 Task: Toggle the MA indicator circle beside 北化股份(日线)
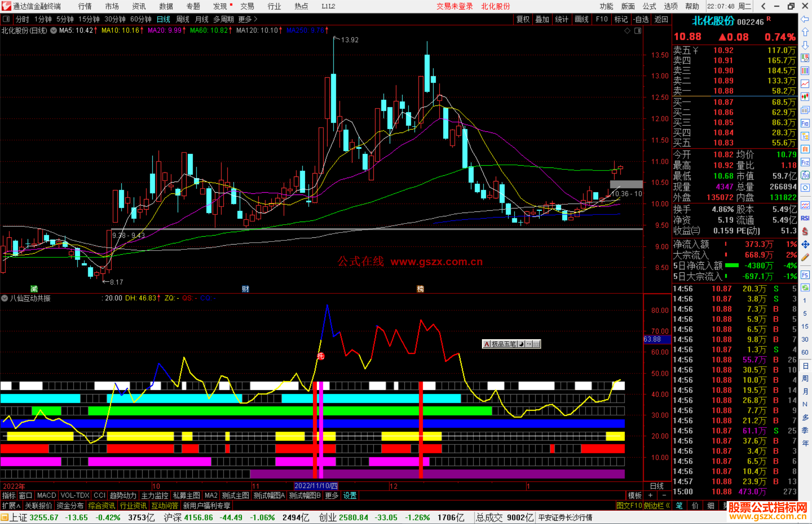(x=54, y=30)
